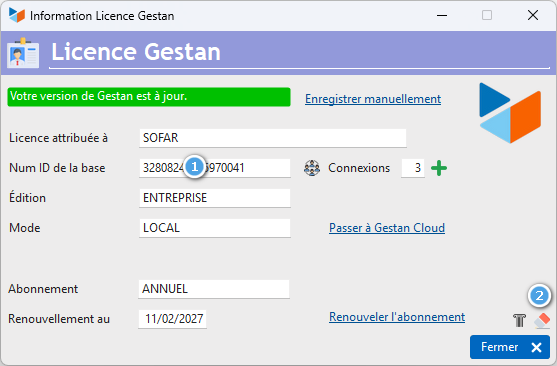Click the column pillar icon next to the eraser
The image size is (557, 366).
[x=519, y=320]
